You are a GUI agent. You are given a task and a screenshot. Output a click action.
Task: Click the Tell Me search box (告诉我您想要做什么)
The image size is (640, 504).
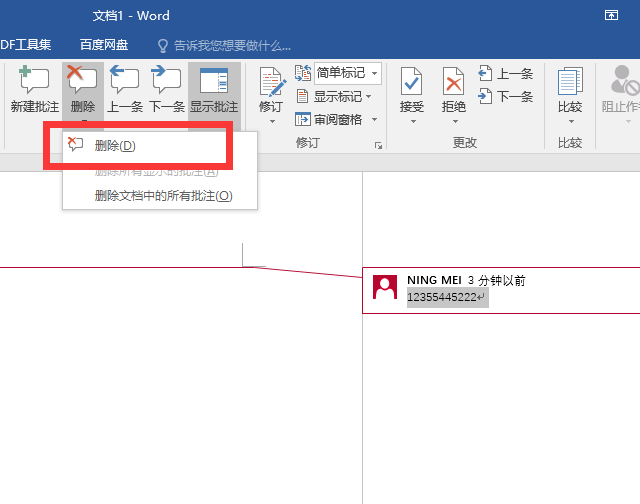232,46
